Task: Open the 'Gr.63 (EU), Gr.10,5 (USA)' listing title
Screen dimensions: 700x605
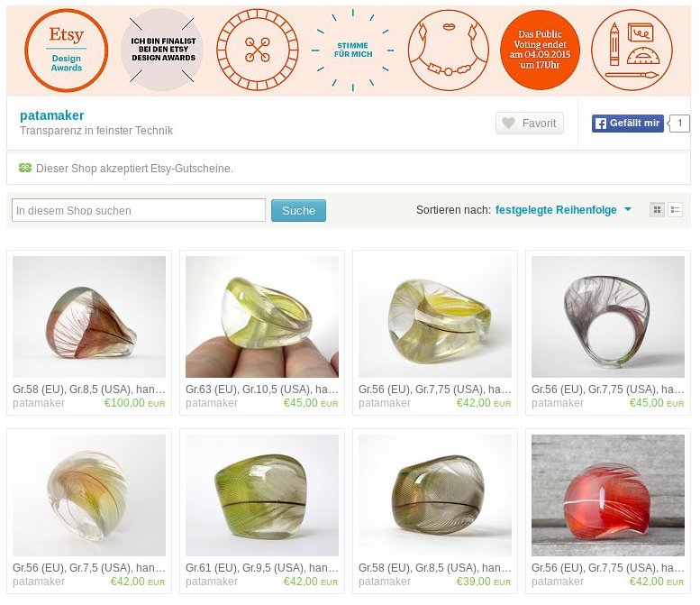Action: [x=261, y=390]
